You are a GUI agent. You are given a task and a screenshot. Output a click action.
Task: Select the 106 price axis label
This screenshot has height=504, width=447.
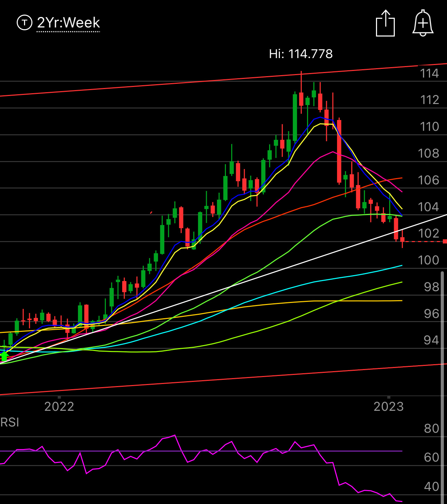click(429, 180)
